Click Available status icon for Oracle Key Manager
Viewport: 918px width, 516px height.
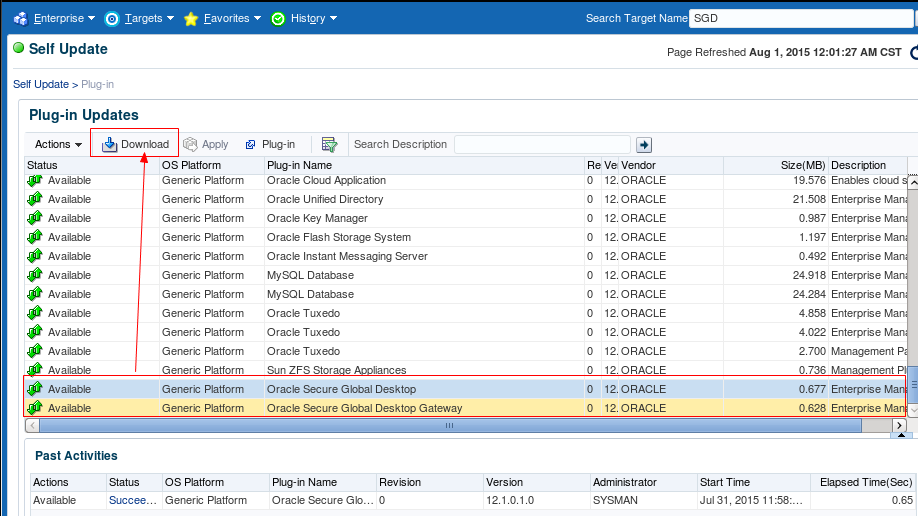(x=35, y=218)
